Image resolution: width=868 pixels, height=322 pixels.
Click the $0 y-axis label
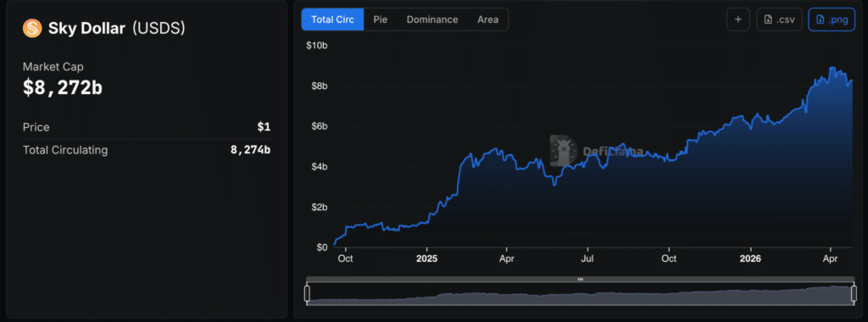(321, 247)
